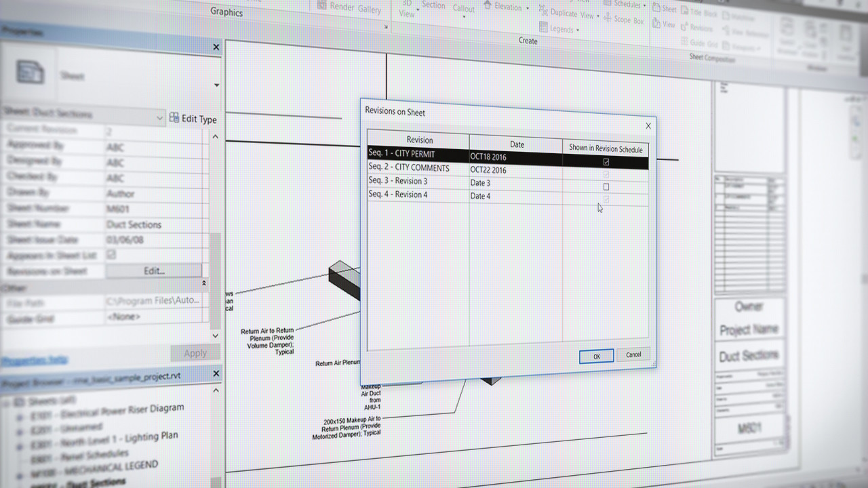Click the Sheet tool in Sheet Composition
Screen dimensions: 868x488
[665, 9]
